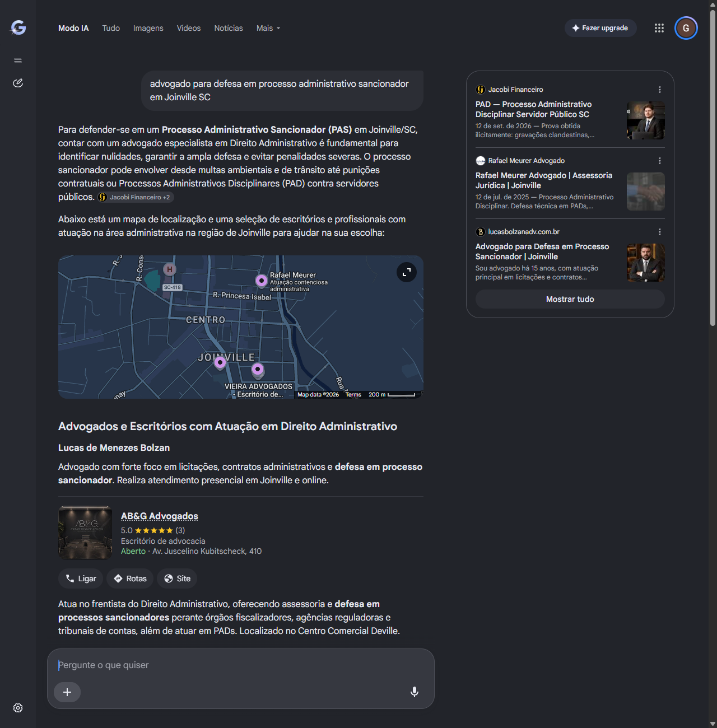Click the Jacobi Financeiro result thumbnail
Screen dimensions: 717x728
click(x=646, y=120)
